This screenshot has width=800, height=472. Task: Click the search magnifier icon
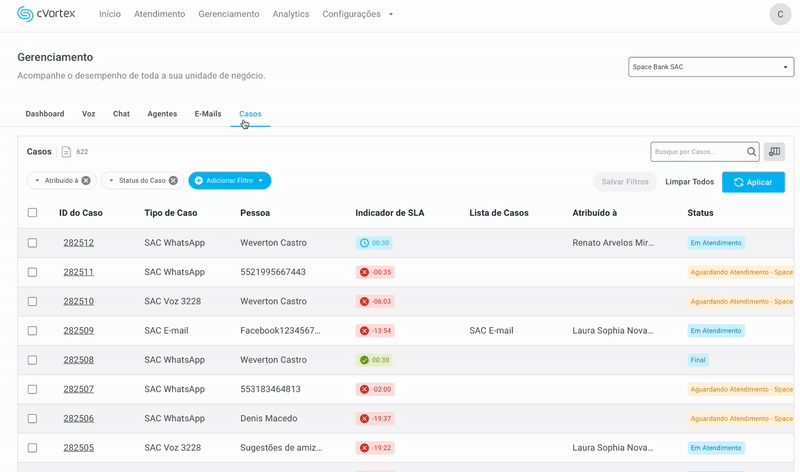coord(752,152)
